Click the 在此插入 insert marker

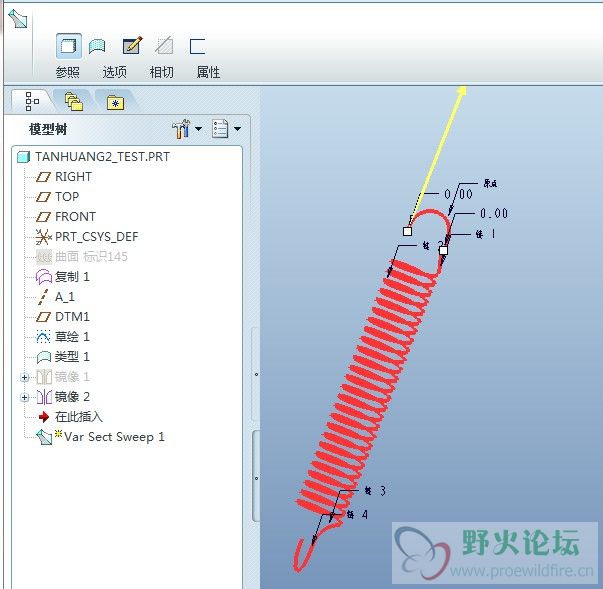(79, 417)
